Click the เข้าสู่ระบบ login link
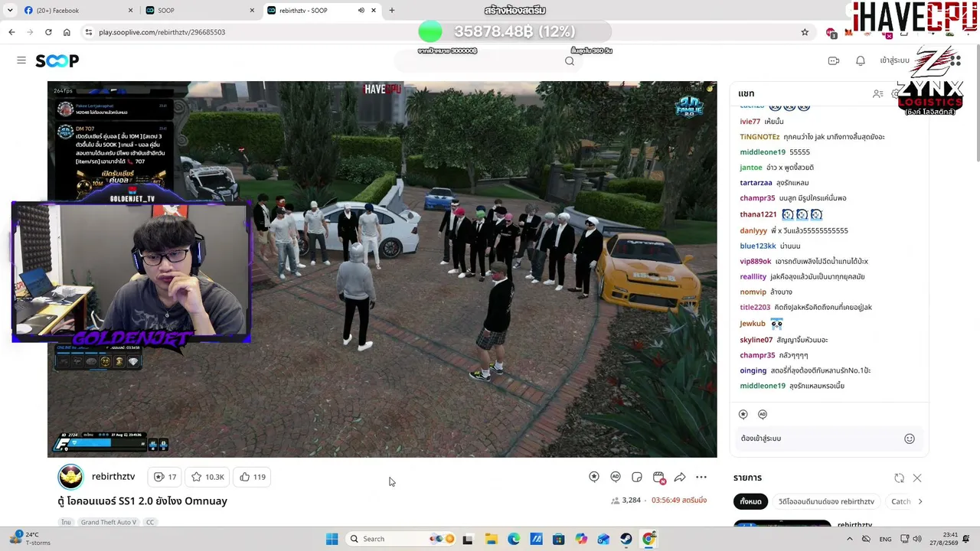The image size is (980, 551). point(894,60)
